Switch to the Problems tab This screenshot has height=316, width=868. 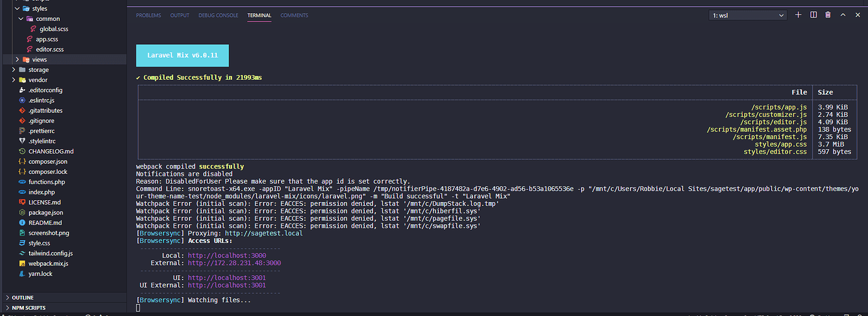148,15
